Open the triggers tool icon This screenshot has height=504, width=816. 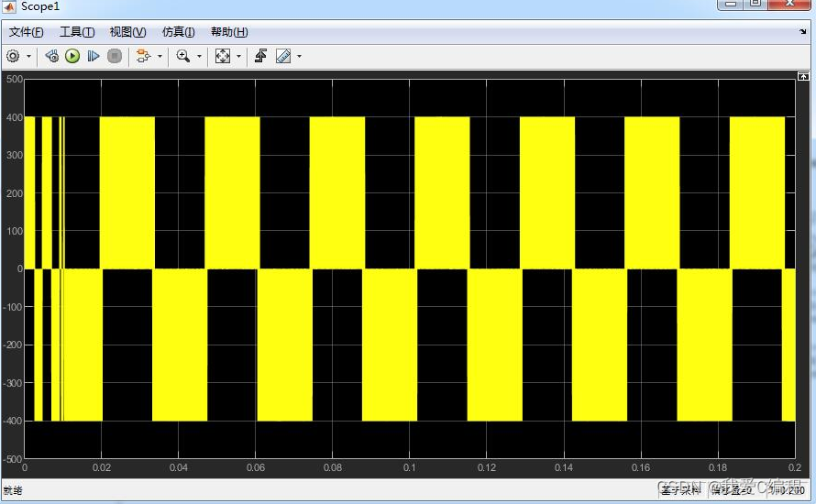[260, 56]
